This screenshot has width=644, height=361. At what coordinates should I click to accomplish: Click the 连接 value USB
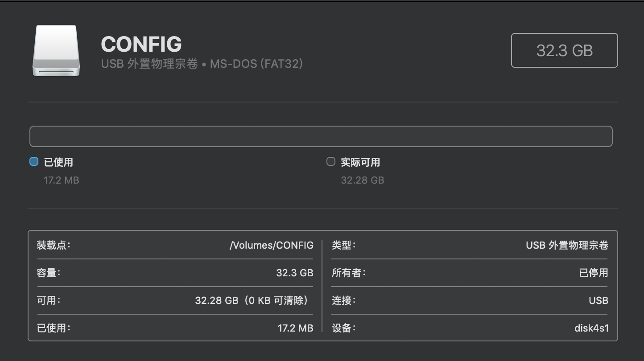point(599,300)
